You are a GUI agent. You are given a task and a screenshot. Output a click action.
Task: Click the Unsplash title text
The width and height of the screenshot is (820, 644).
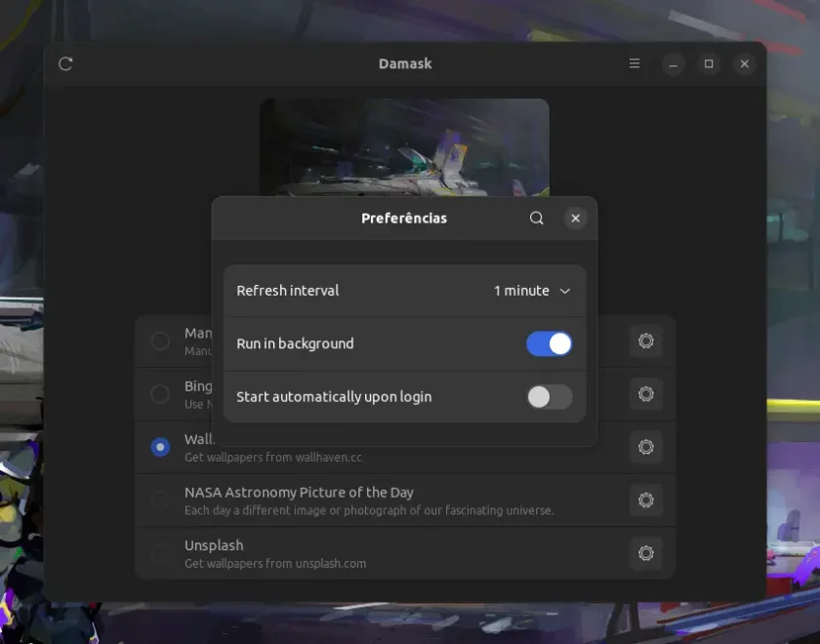[214, 545]
